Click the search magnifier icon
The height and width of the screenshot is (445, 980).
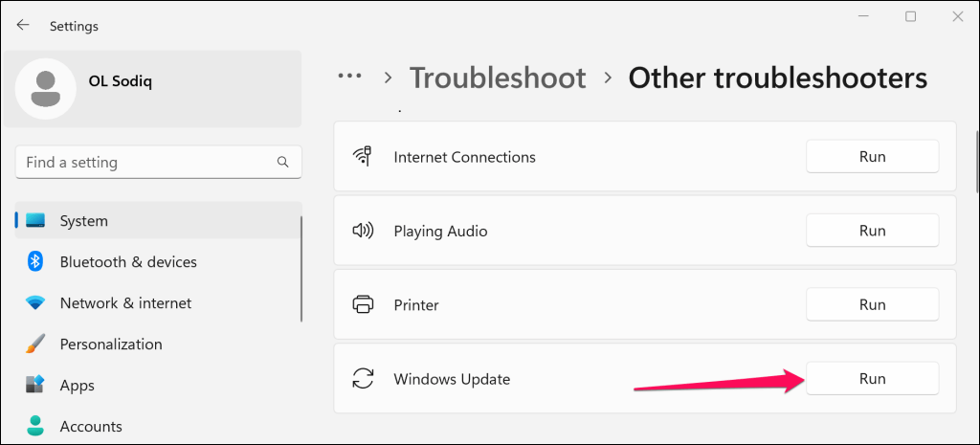282,163
